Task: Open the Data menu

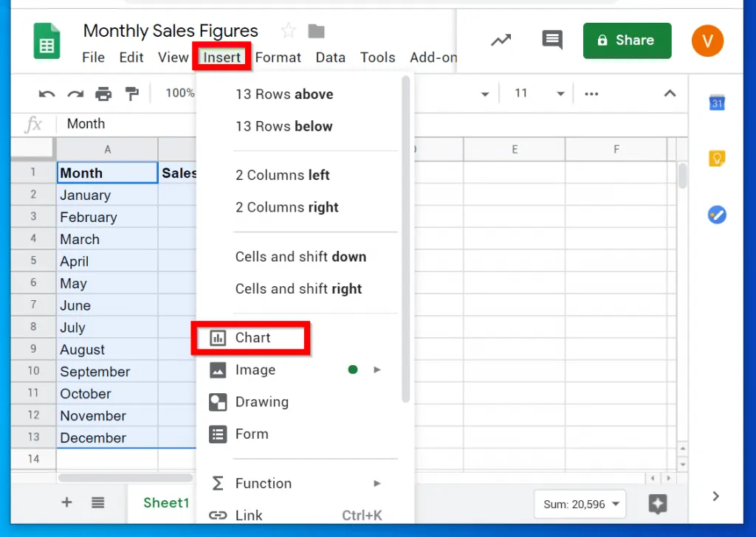Action: pyautogui.click(x=330, y=57)
